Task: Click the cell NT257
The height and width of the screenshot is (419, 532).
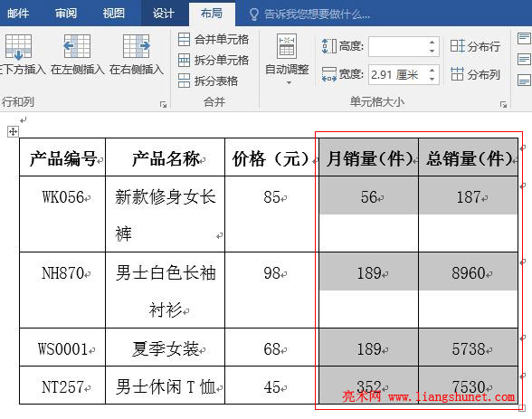Action: point(62,386)
